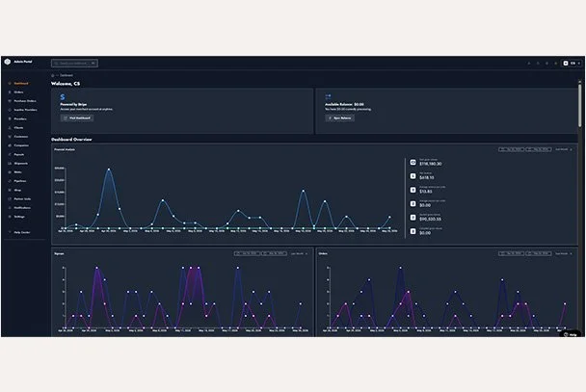This screenshot has width=586, height=392.
Task: Click the Visit Dashboard button
Action: tap(77, 118)
